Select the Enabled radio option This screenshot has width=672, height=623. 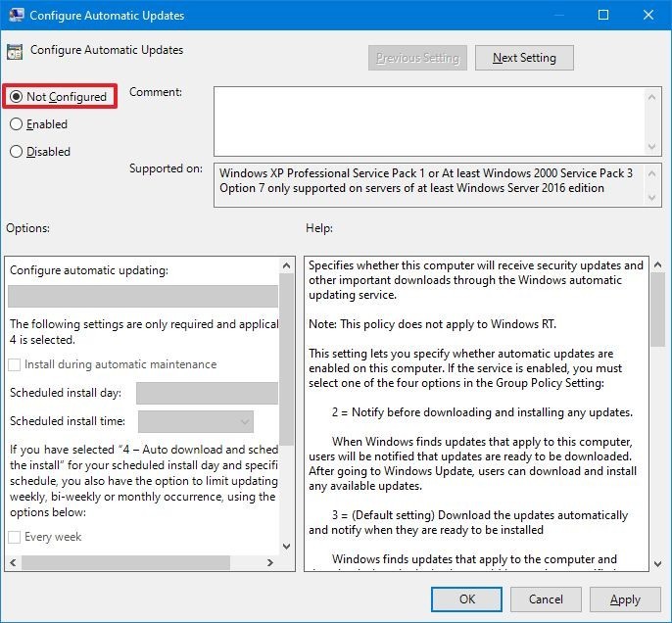(x=17, y=124)
